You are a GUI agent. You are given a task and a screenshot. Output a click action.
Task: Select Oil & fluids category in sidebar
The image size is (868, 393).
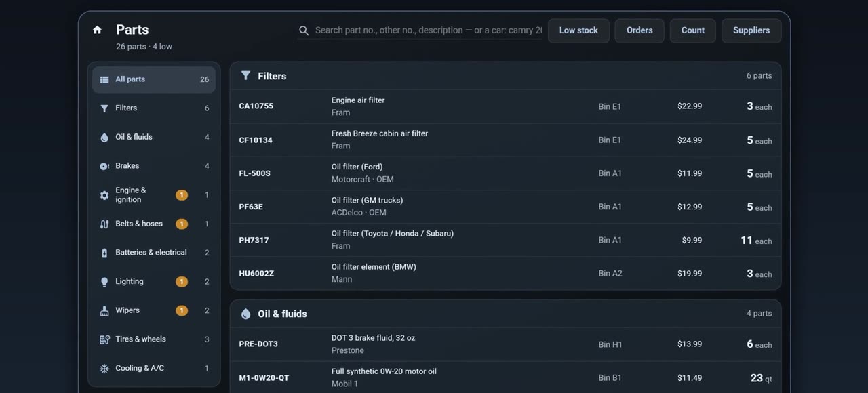pyautogui.click(x=154, y=137)
